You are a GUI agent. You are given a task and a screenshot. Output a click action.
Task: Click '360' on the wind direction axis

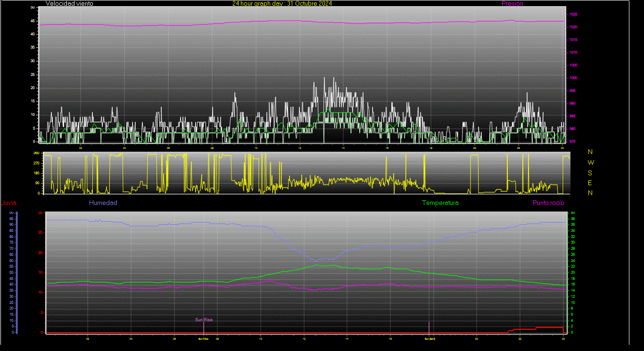pos(36,153)
